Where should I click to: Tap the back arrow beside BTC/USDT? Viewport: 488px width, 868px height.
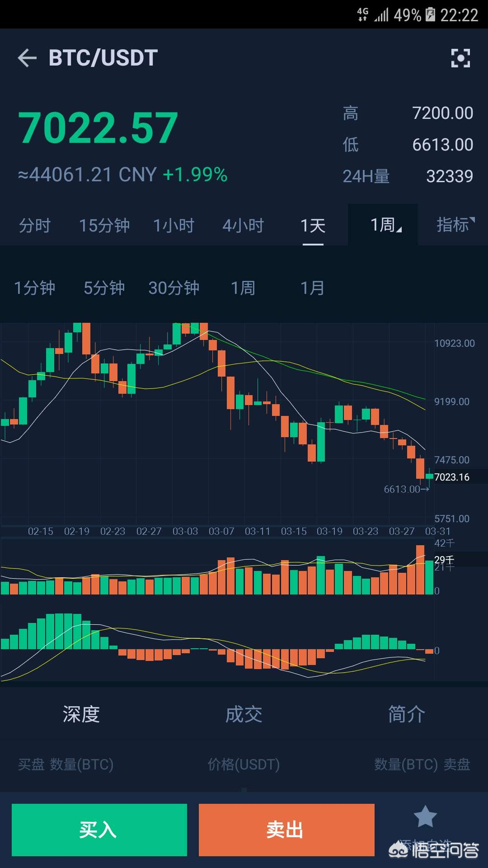(x=27, y=58)
